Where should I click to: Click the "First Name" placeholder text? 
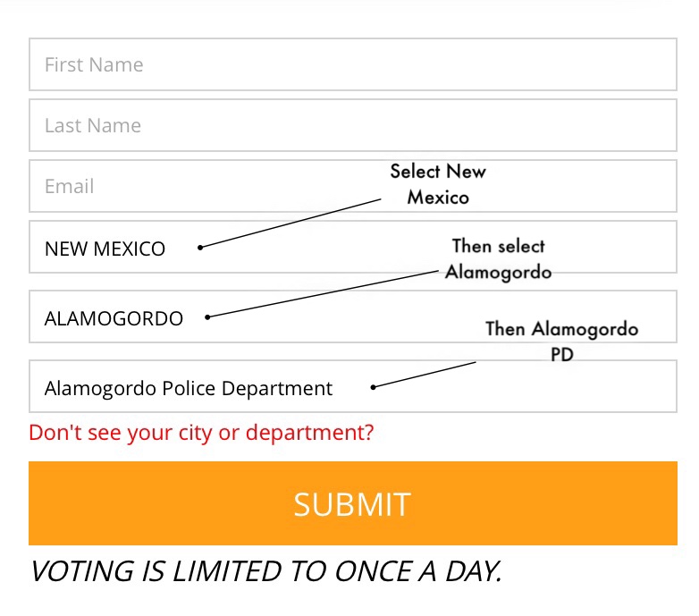coord(94,64)
